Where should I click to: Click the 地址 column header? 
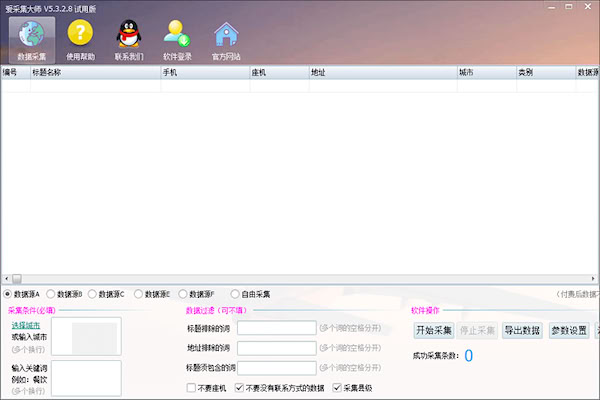tap(383, 72)
